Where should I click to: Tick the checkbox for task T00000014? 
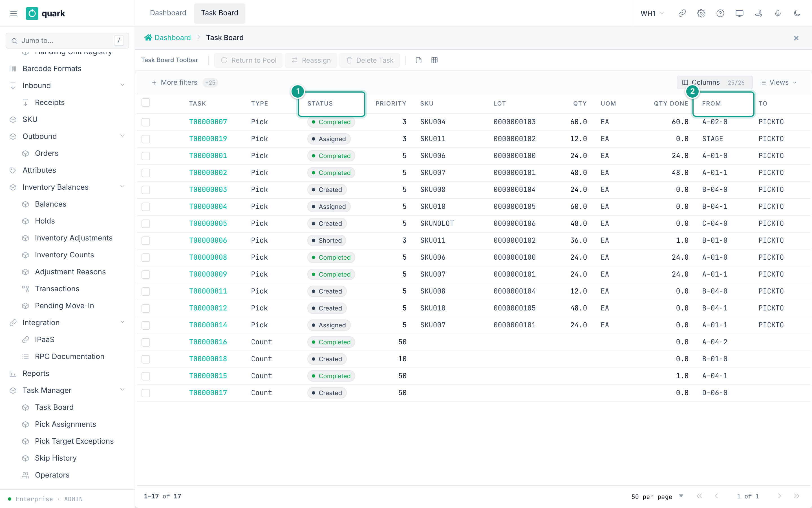pos(145,325)
